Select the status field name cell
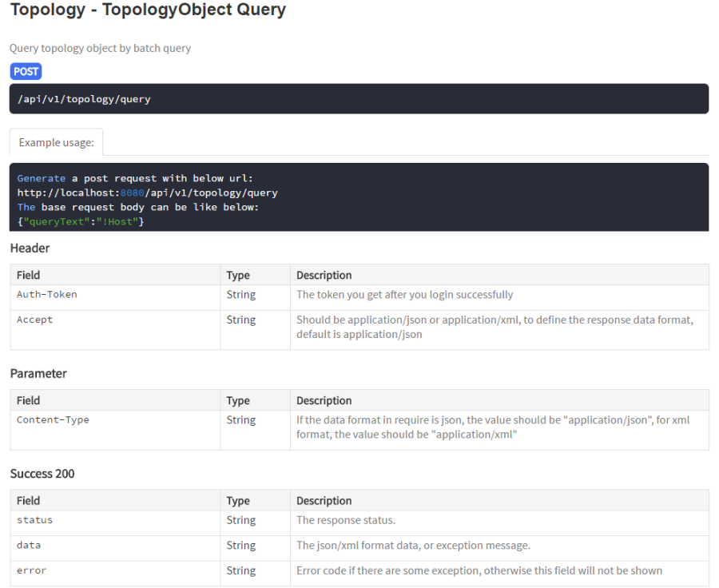Screen dimensions: 719x588 35,520
